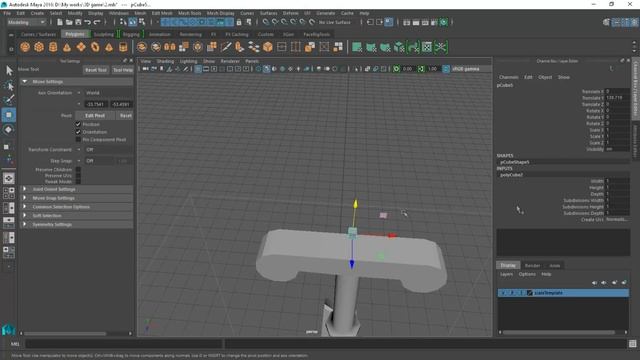The width and height of the screenshot is (640, 360).
Task: Open the Channel Box Channels menu
Action: point(509,77)
